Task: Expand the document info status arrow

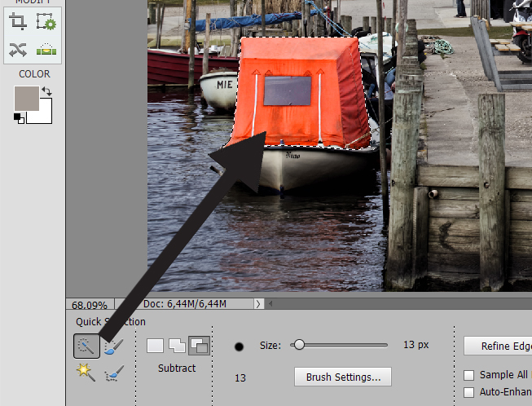Action: (x=259, y=304)
